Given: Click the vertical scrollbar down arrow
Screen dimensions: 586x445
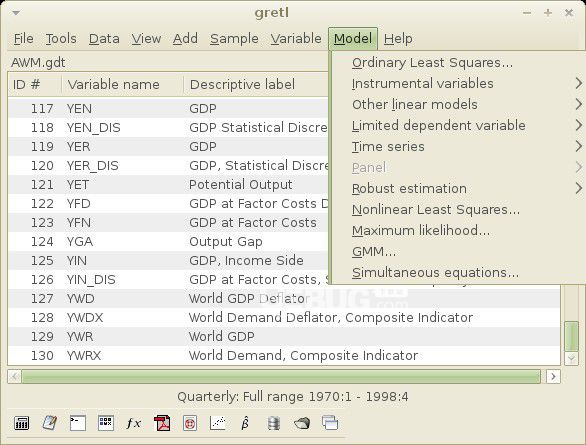Looking at the screenshot, I should (x=571, y=359).
